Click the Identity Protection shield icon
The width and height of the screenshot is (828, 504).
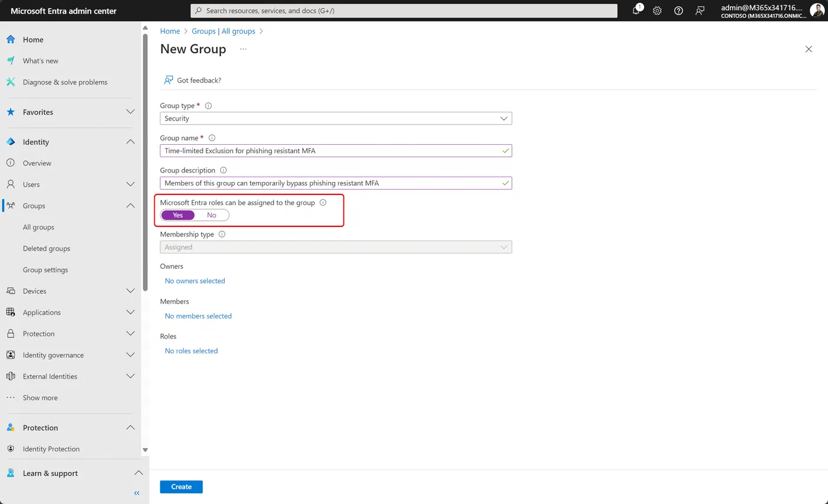11,449
